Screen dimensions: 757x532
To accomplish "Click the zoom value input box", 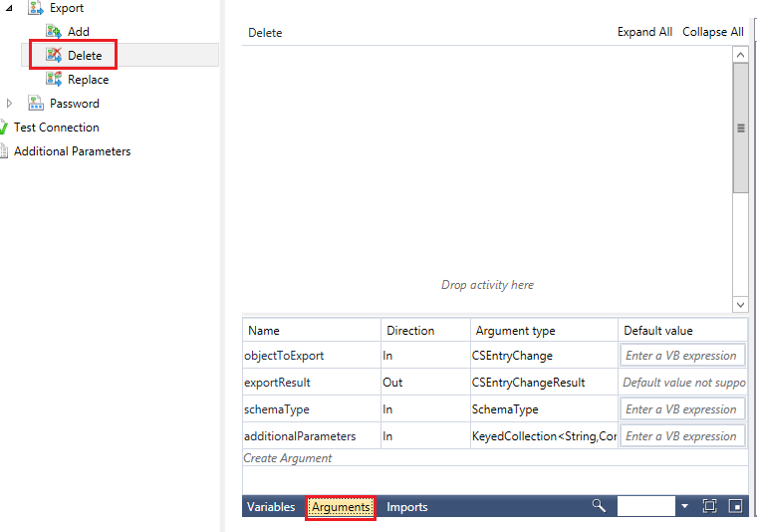I will click(646, 506).
